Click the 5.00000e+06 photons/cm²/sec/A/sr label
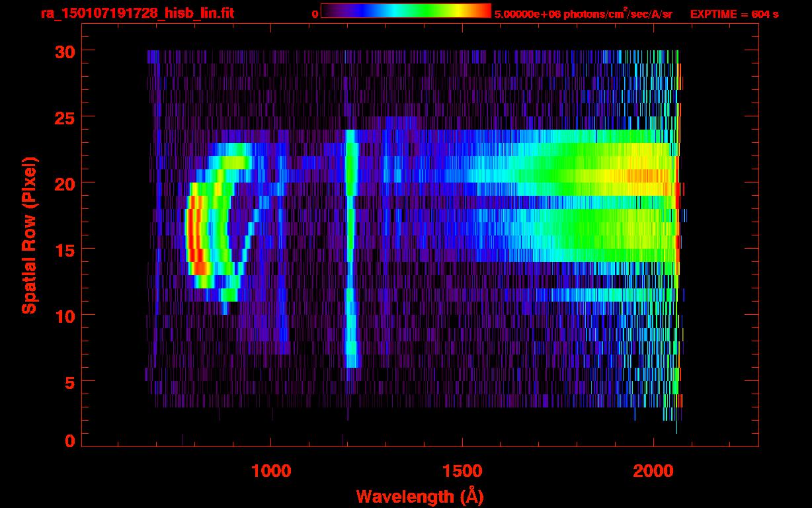This screenshot has height=508, width=812. click(x=583, y=13)
